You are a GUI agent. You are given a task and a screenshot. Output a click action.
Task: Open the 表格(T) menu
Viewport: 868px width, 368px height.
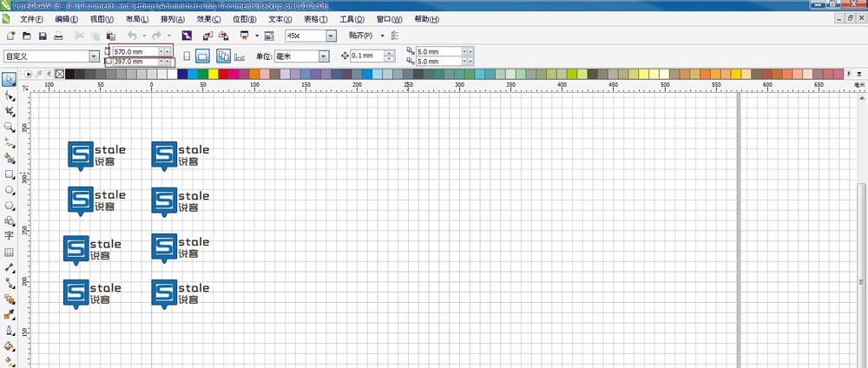pos(316,19)
